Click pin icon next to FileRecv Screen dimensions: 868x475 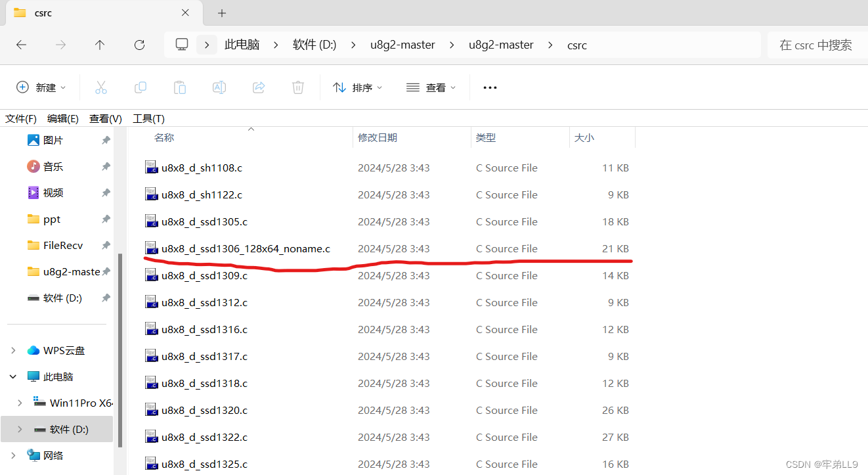point(106,246)
